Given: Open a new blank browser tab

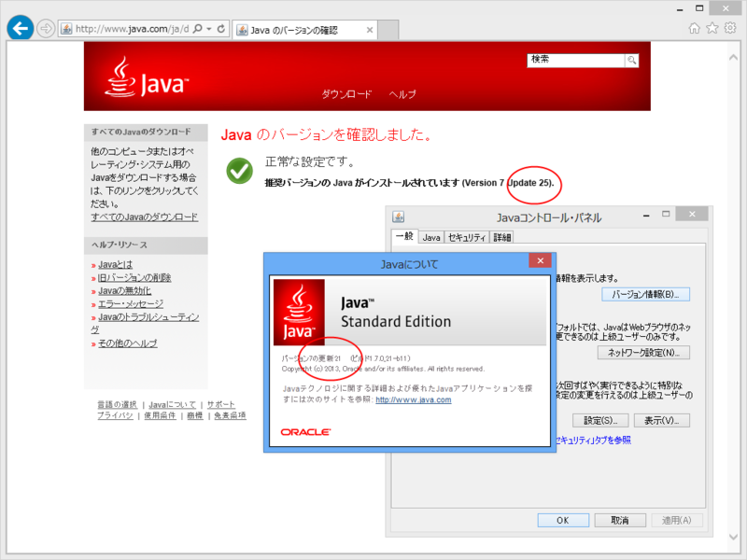Looking at the screenshot, I should click(388, 30).
